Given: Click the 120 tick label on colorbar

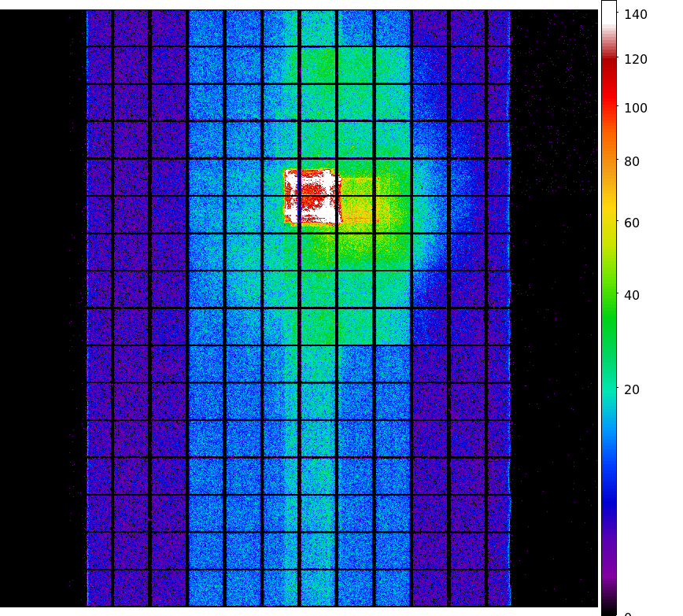Looking at the screenshot, I should pos(635,59).
